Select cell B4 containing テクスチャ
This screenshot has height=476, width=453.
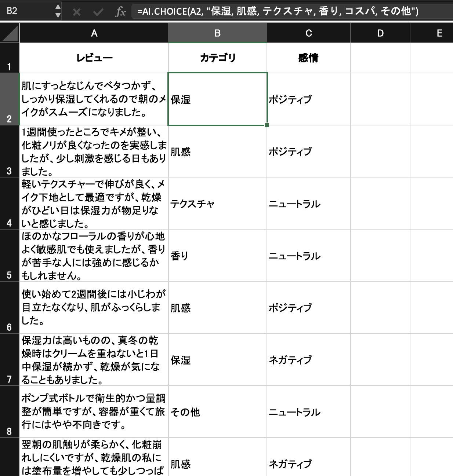tap(217, 204)
